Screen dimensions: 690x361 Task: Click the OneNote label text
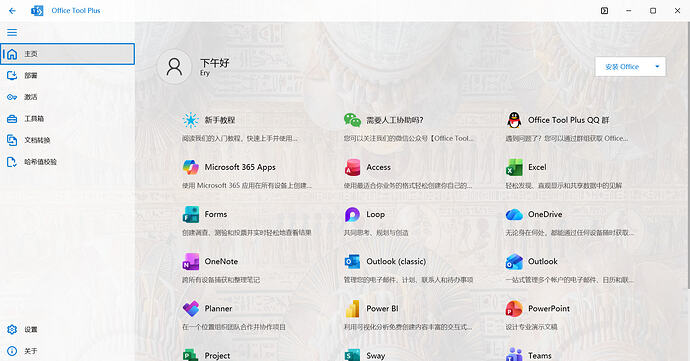[221, 262]
